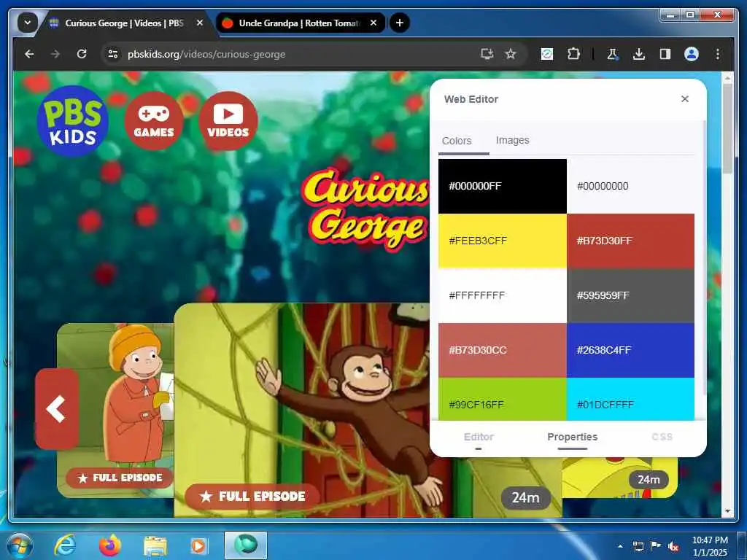Pick the yellow #FEEB3CFF swatch
The width and height of the screenshot is (747, 560).
click(x=503, y=241)
